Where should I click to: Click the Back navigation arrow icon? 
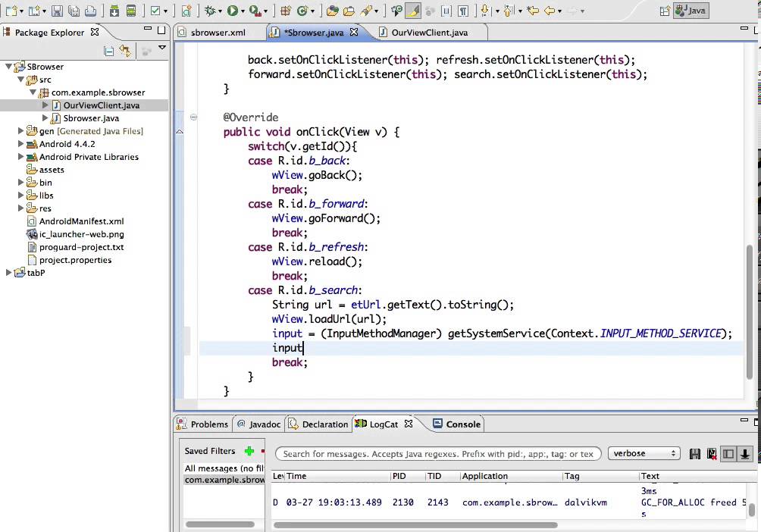pos(550,11)
